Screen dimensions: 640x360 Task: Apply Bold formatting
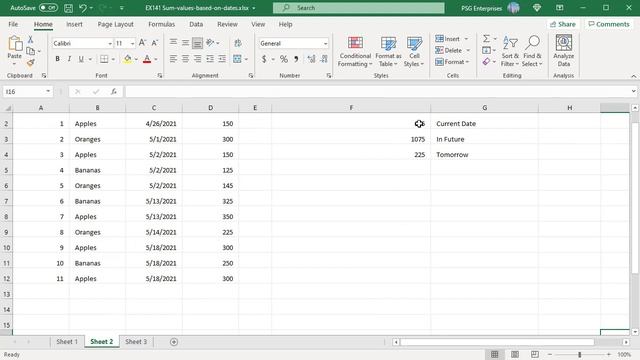(x=58, y=59)
